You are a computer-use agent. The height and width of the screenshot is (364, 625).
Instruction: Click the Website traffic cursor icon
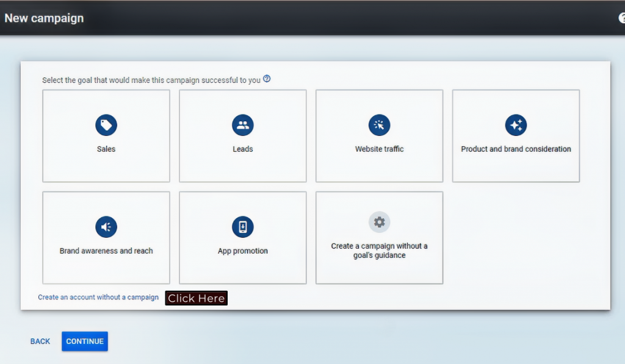pos(379,125)
